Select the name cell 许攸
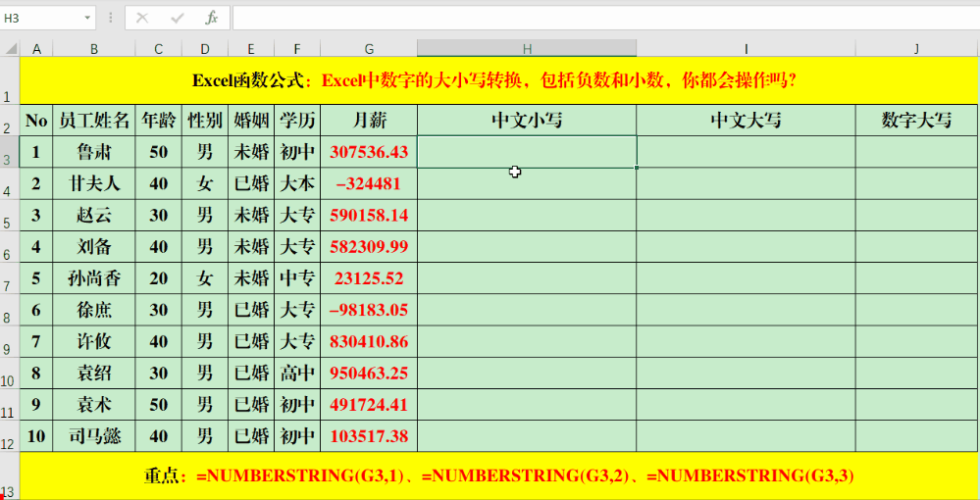980x500 pixels. (x=94, y=342)
